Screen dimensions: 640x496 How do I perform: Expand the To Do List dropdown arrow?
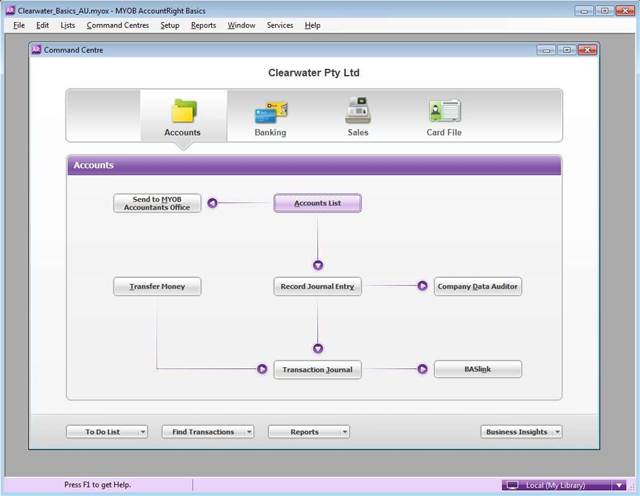(142, 432)
